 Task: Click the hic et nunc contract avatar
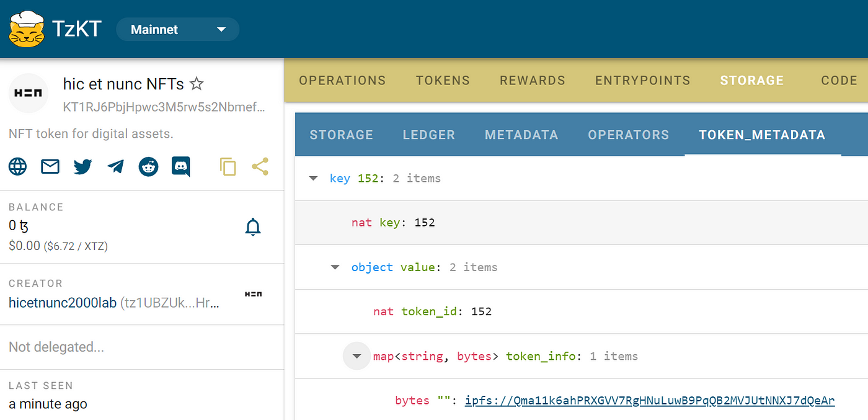29,93
